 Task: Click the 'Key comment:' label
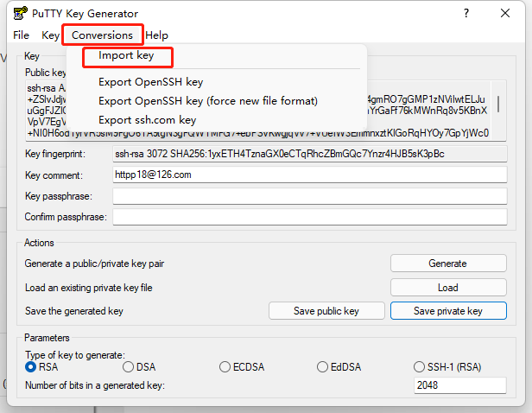[54, 175]
